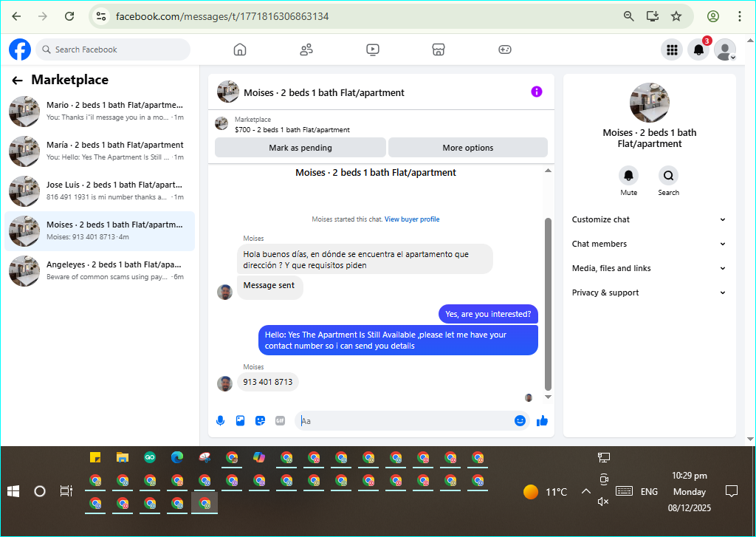Click the chat scrollbar up arrow
Screen dimensions: 756x537
point(548,171)
